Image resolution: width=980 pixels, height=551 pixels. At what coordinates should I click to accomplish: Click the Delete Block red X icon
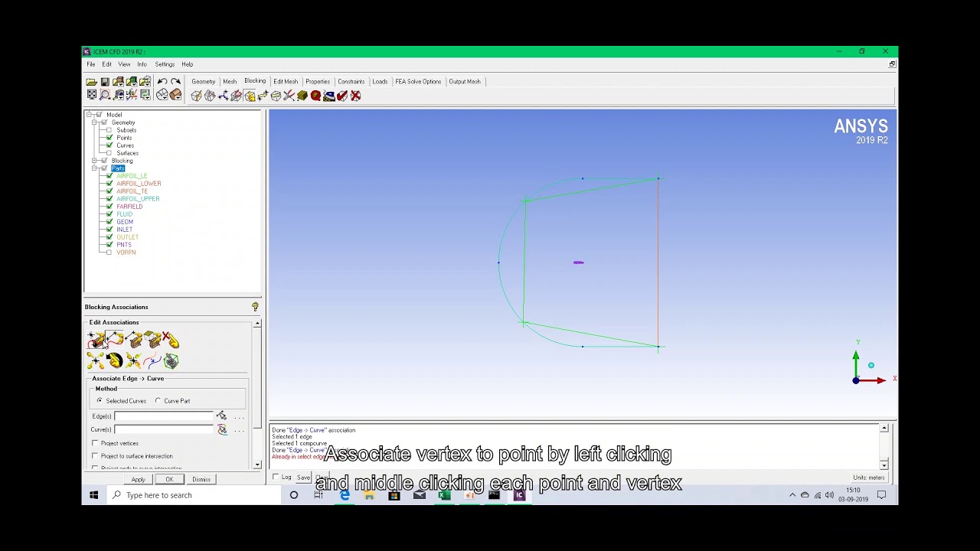click(355, 96)
